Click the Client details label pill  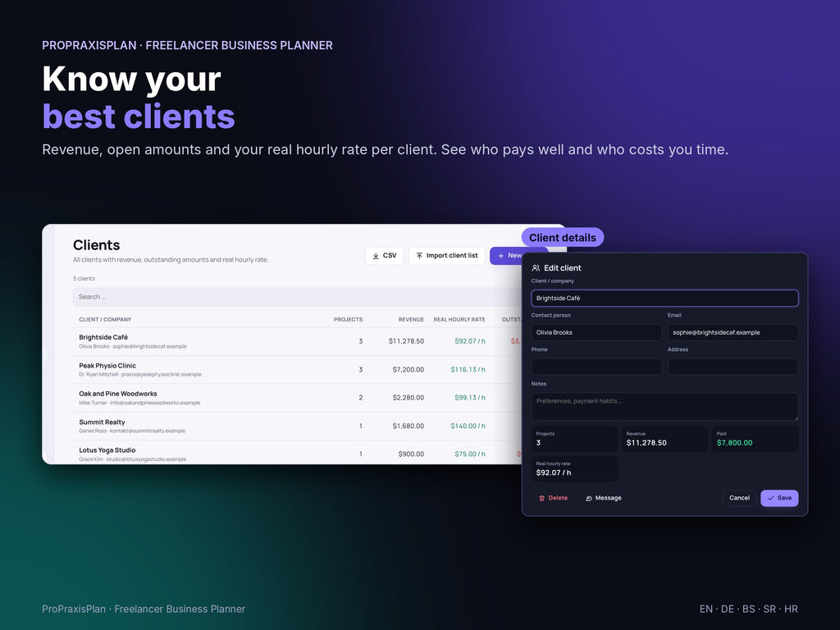(x=563, y=238)
